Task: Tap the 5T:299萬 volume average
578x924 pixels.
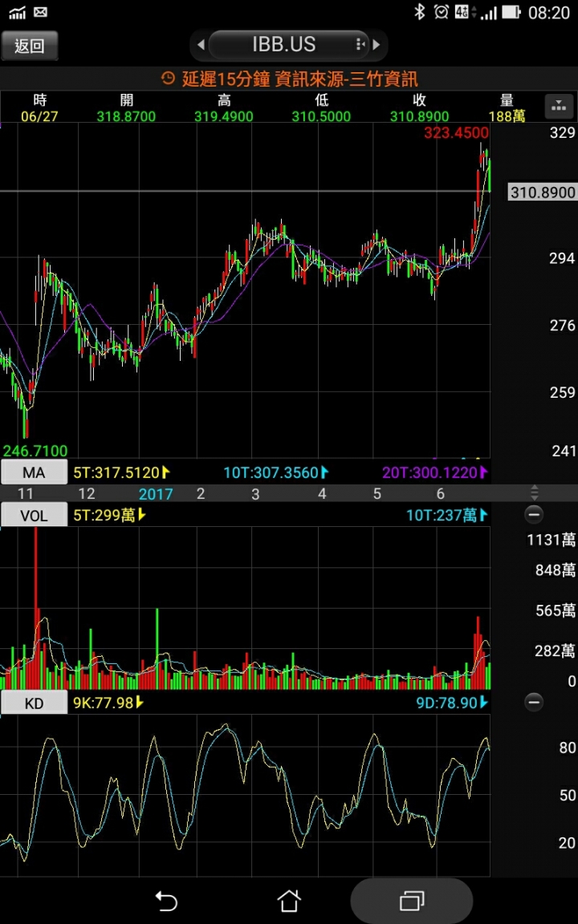Action: pos(110,516)
